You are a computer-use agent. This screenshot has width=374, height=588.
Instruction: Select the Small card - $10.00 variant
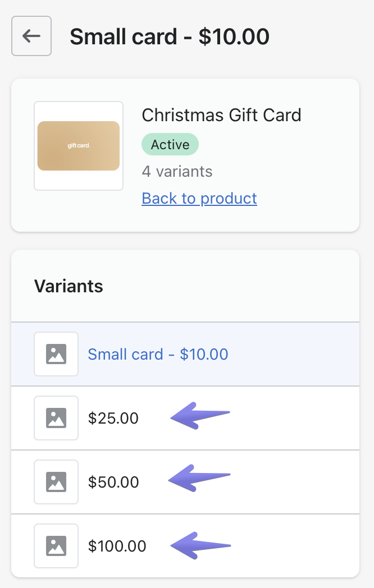(158, 354)
